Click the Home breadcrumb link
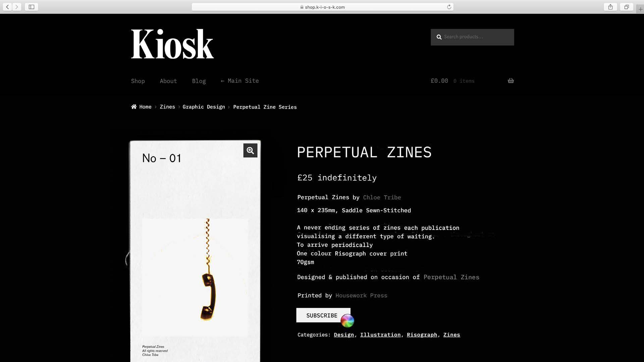Screen dimensions: 644x362 145,107
